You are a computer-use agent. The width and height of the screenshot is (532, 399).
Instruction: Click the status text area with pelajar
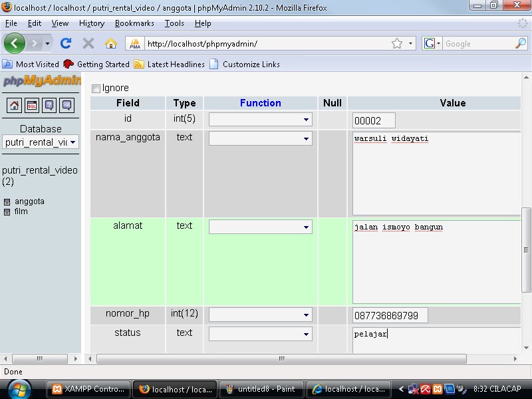436,340
